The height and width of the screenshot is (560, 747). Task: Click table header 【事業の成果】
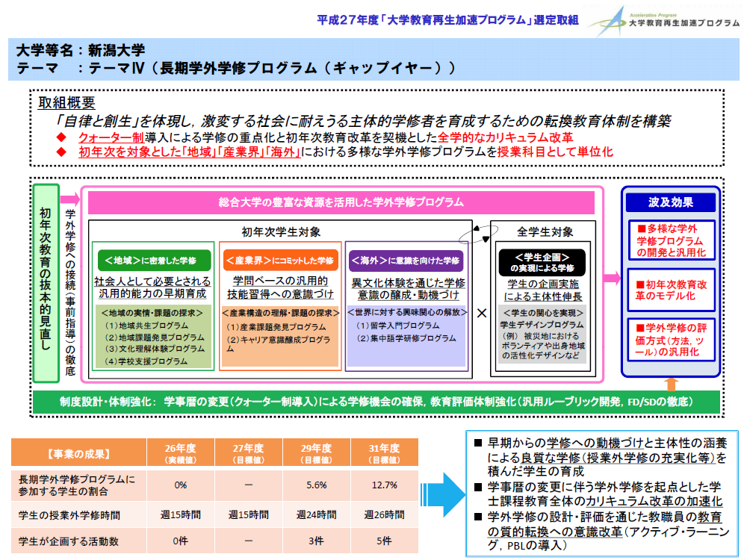click(78, 453)
